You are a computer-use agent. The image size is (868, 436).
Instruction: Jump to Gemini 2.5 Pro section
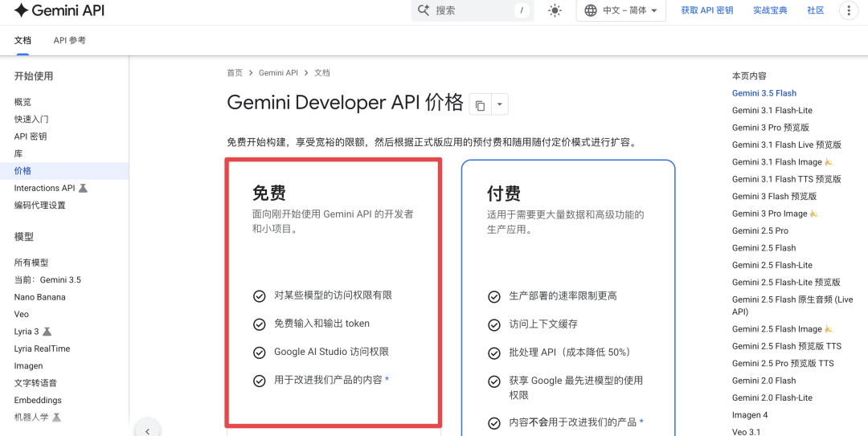point(760,230)
